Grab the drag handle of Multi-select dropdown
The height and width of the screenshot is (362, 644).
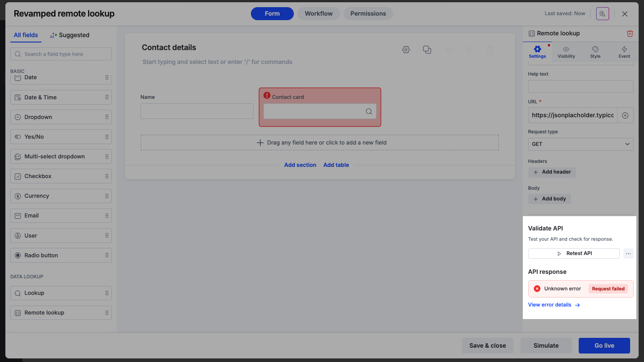point(107,157)
